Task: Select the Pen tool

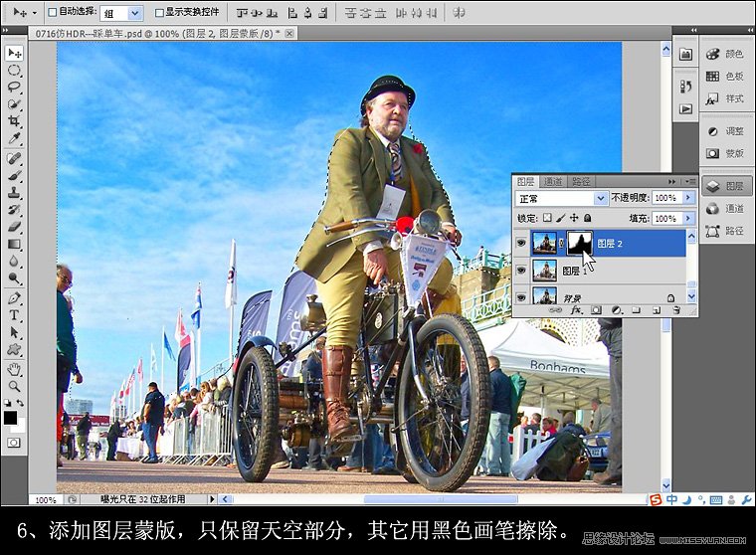Action: click(x=14, y=298)
